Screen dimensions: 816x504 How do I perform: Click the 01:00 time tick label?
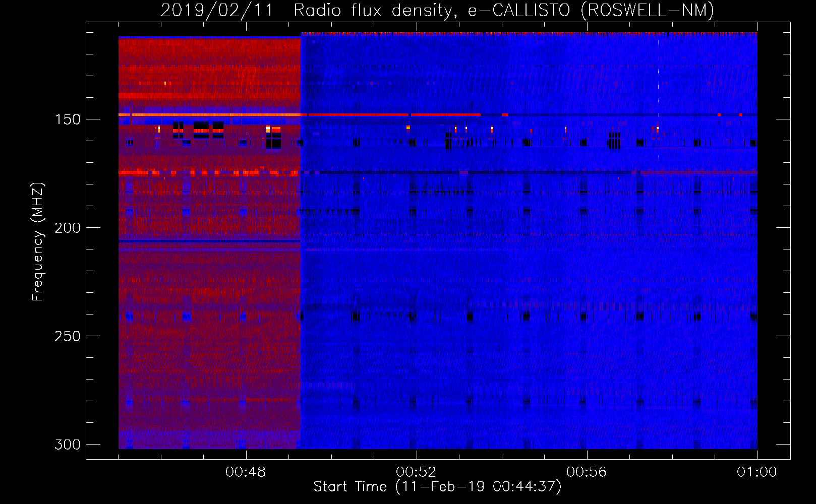757,472
